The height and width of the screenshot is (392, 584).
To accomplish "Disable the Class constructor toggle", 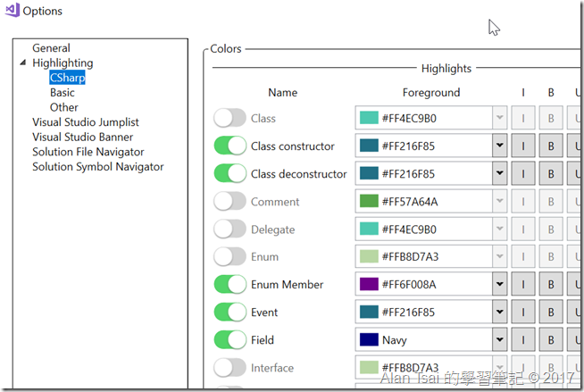I will pos(229,146).
